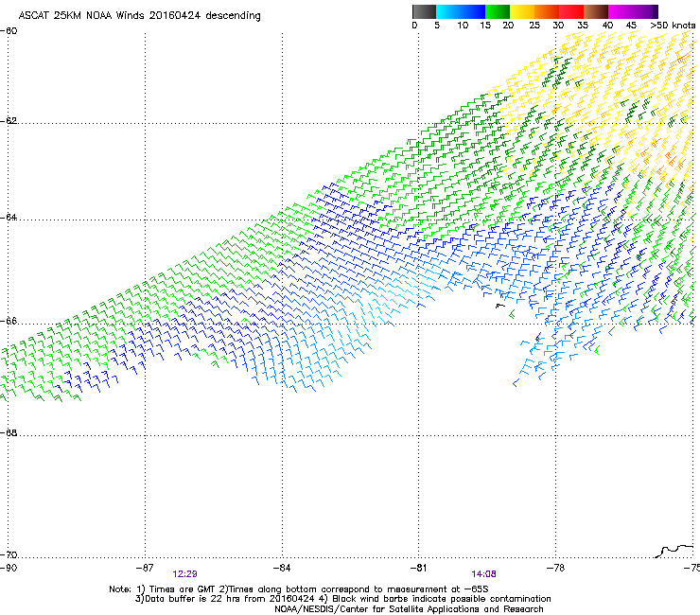Click the '10' label under the color bar
The height and width of the screenshot is (615, 700).
click(463, 26)
